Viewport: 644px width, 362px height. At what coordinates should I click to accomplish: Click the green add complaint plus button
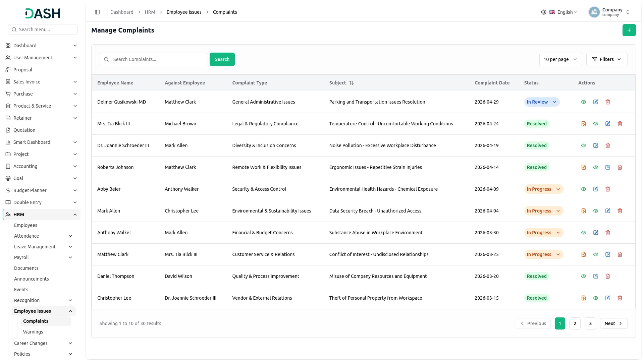pos(629,30)
